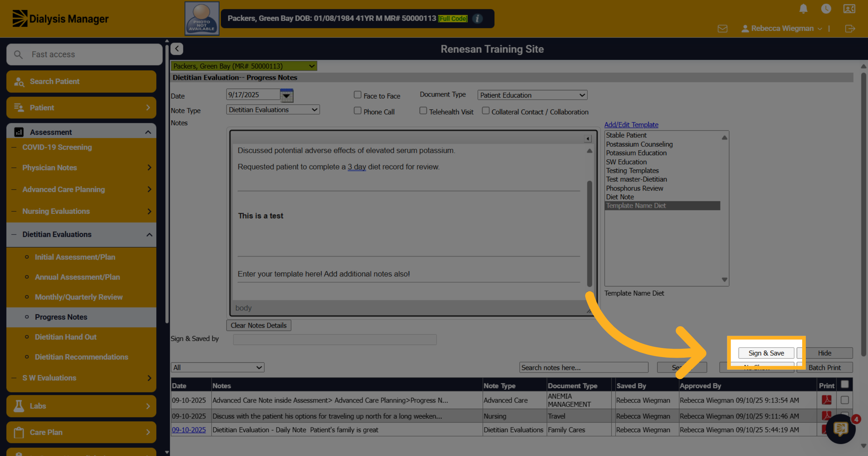
Task: Open the All notes filter dropdown
Action: pos(218,367)
